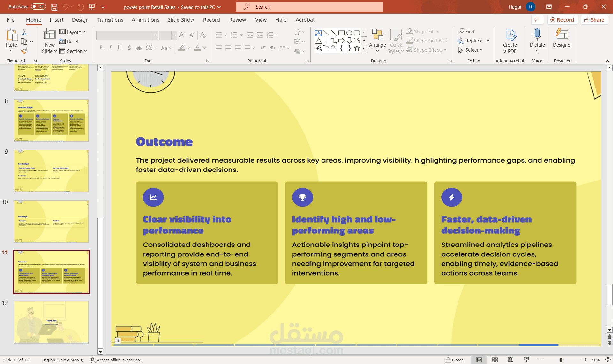Toggle AutoSave switch
Screen dimensions: 613x364
click(38, 7)
